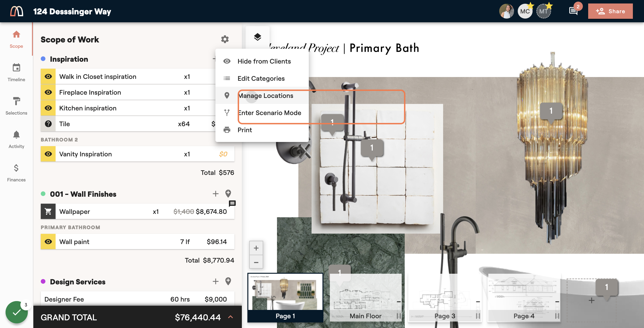Toggle visibility of Wall paint
The image size is (644, 328).
(x=48, y=242)
